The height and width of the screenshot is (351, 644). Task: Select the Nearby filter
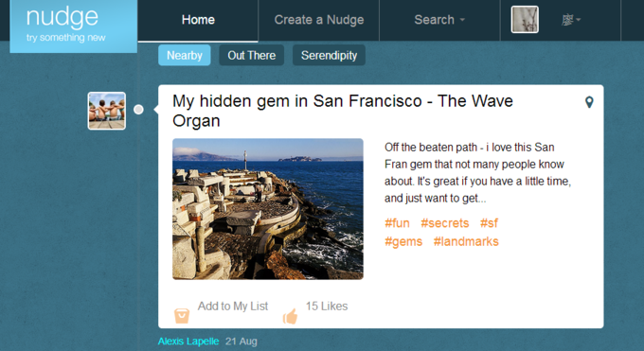tap(185, 56)
